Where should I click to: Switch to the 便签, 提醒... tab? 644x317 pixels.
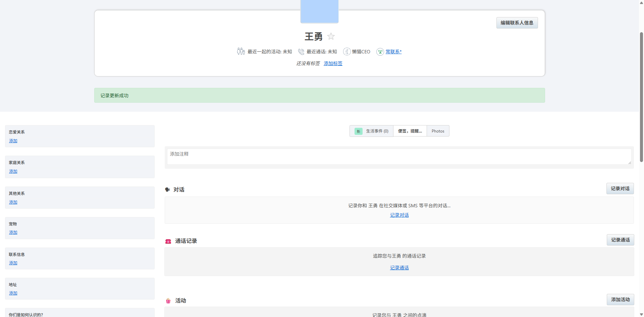410,131
